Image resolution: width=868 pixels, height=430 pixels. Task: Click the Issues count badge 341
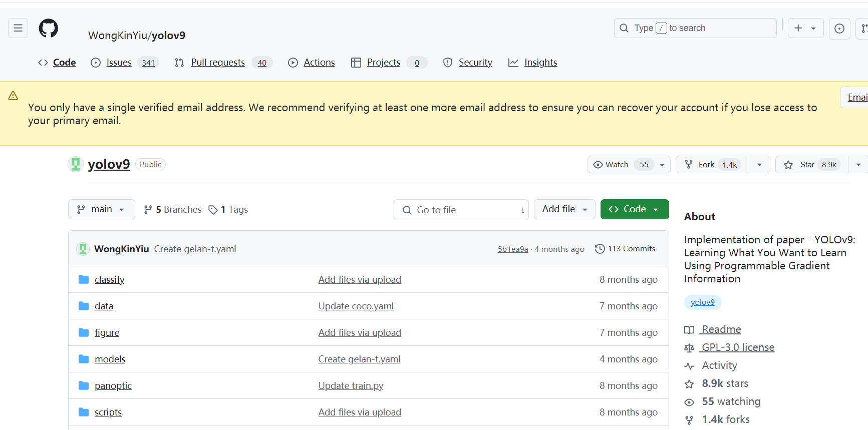pos(148,63)
